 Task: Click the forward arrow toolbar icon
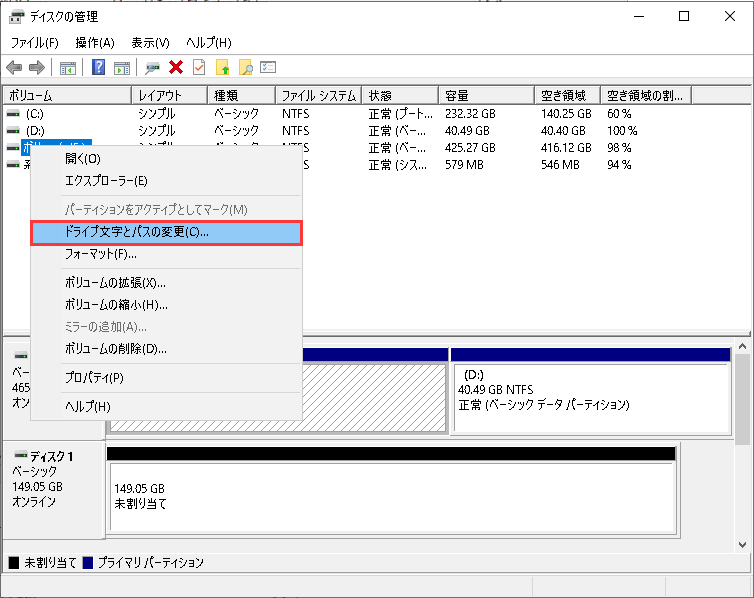click(36, 68)
